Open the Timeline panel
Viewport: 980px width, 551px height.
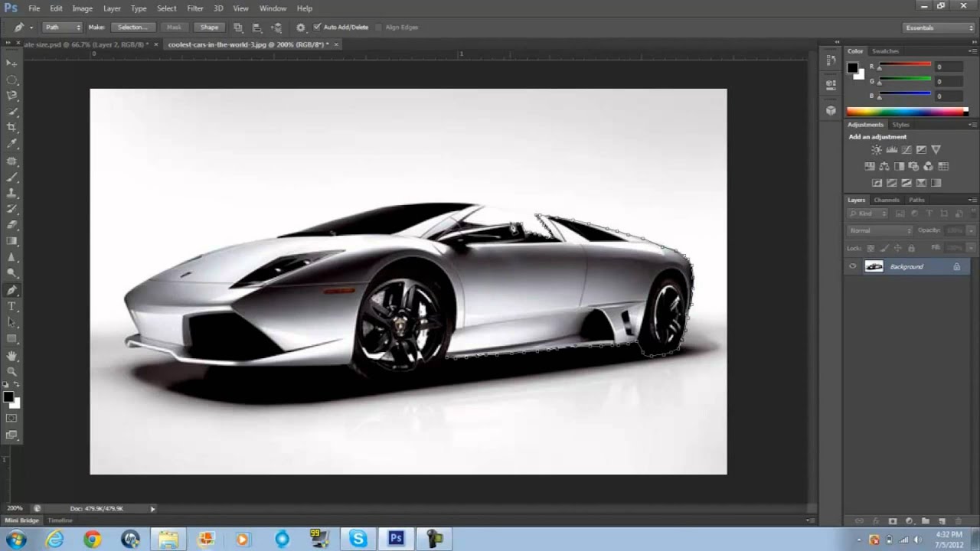click(60, 520)
